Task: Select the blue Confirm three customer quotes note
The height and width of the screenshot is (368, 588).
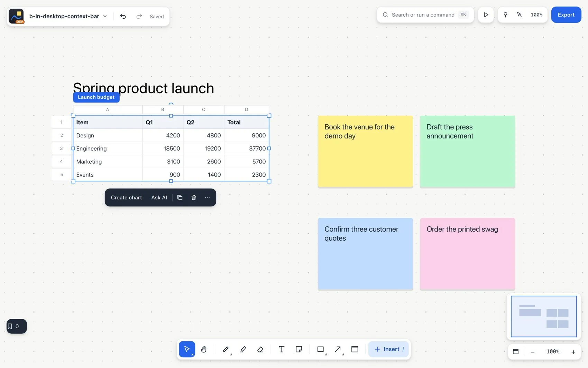Action: pos(365,254)
